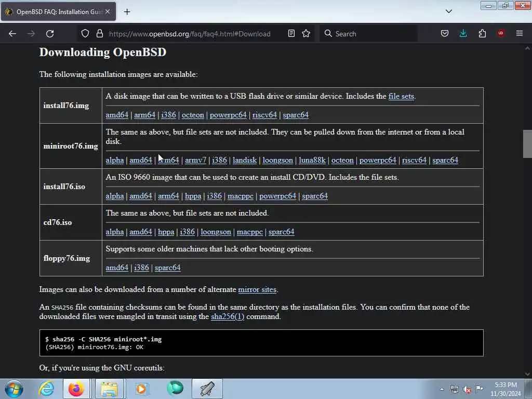Image resolution: width=532 pixels, height=399 pixels.
Task: Open tracking protection shield icon
Action: tap(85, 34)
